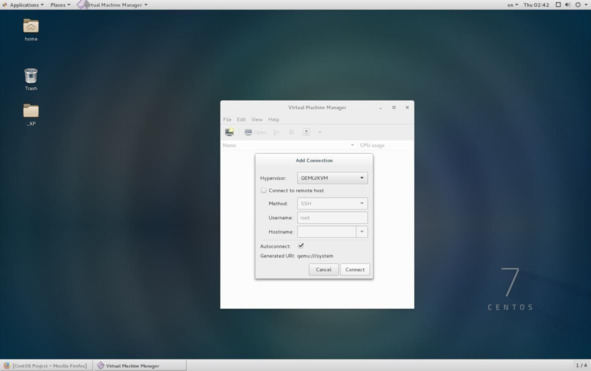Open the Help menu

(x=274, y=120)
